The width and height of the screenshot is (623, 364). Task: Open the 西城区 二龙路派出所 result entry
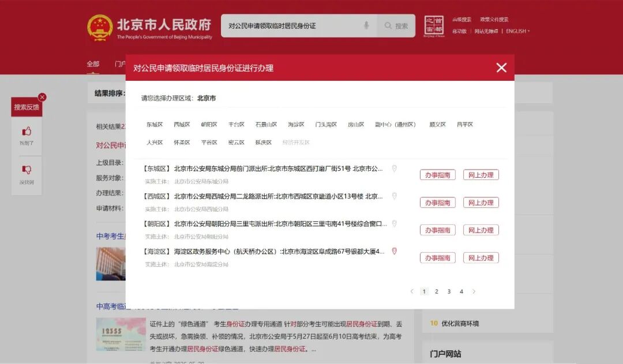tap(262, 196)
